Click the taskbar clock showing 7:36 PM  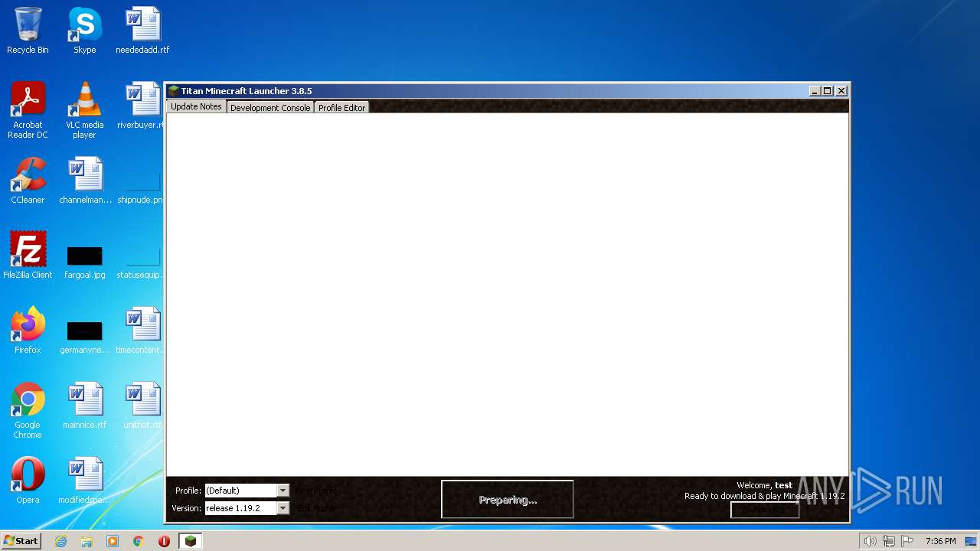point(940,541)
